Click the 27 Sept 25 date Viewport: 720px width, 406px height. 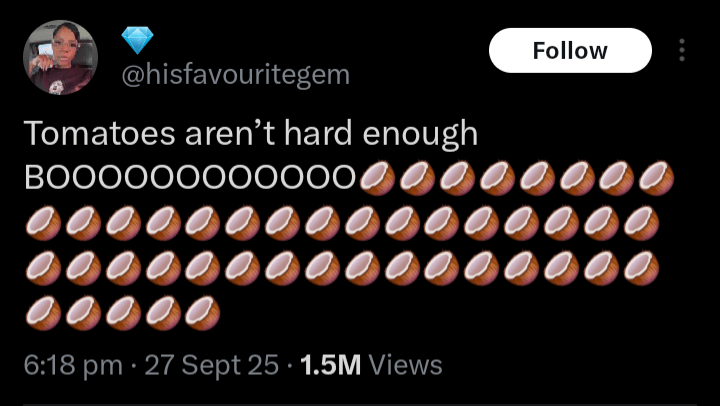212,366
